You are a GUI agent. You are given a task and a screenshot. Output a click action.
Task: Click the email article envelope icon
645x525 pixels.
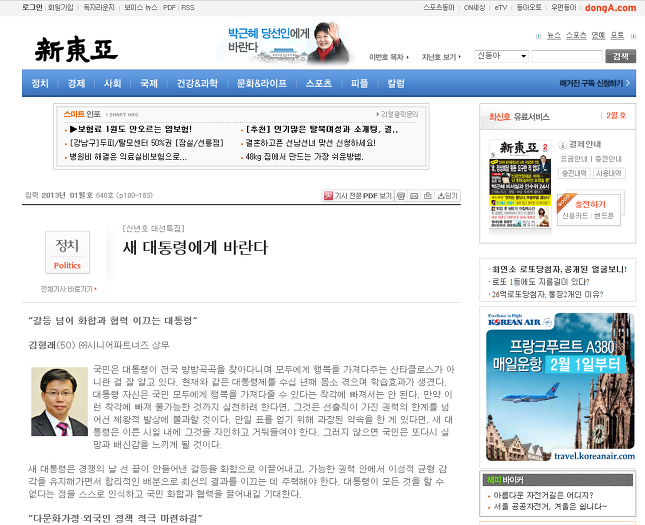pos(414,196)
